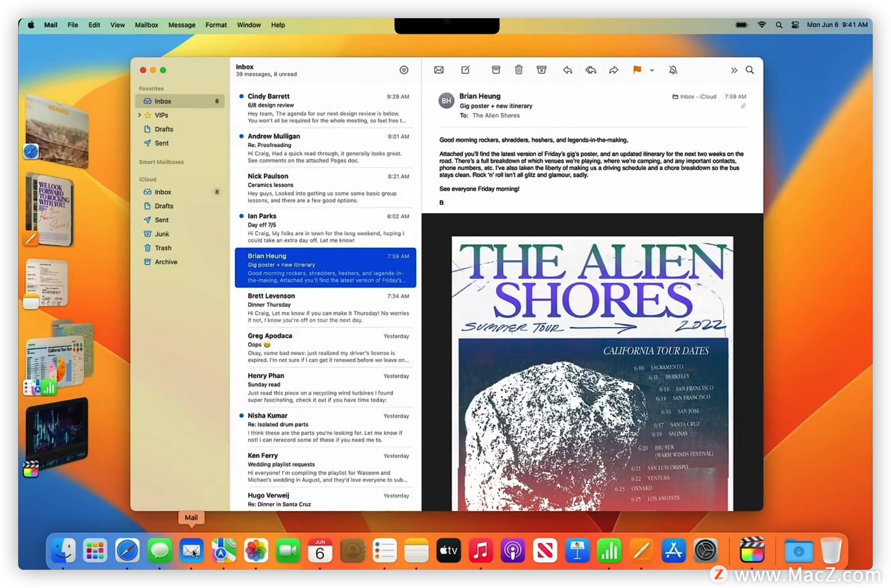Click The Alien Shores recipient link

[496, 115]
